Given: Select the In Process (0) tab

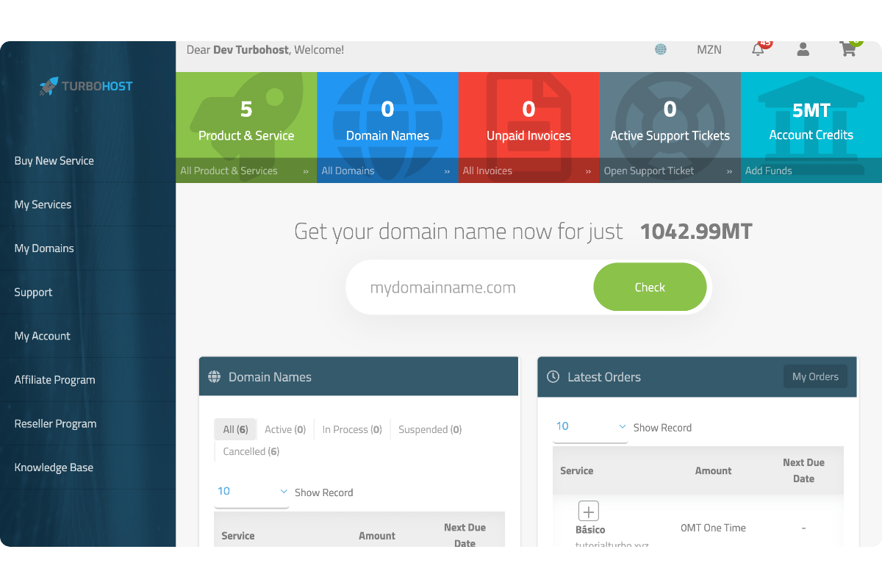Looking at the screenshot, I should coord(352,429).
